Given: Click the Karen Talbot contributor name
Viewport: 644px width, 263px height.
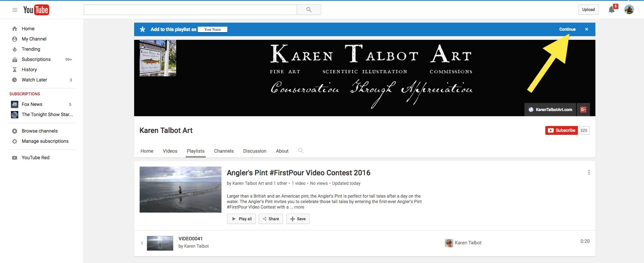Looking at the screenshot, I should [468, 243].
